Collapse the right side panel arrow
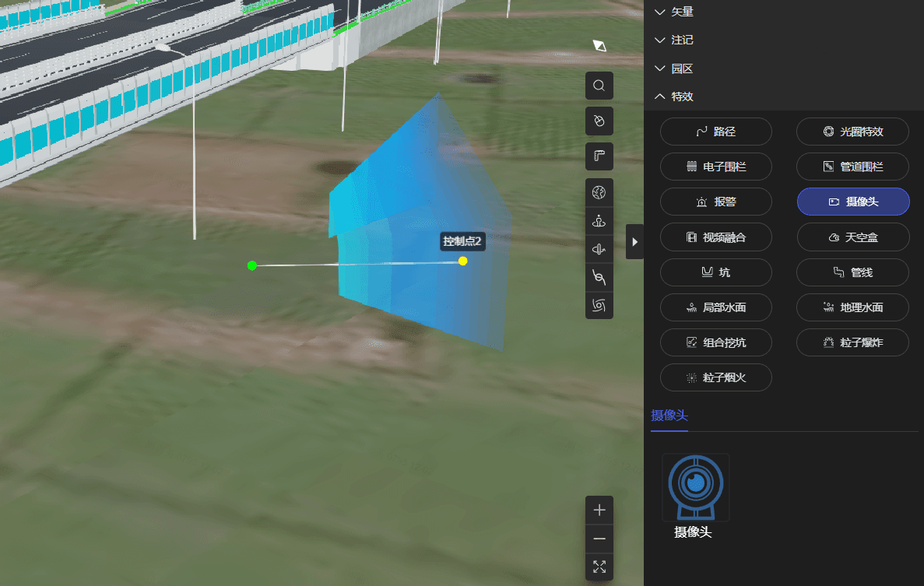 pyautogui.click(x=634, y=241)
